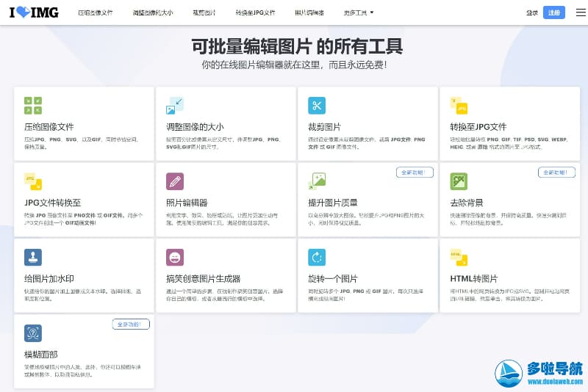Click the convert from JPG icon
Image resolution: width=588 pixels, height=392 pixels.
(33, 181)
